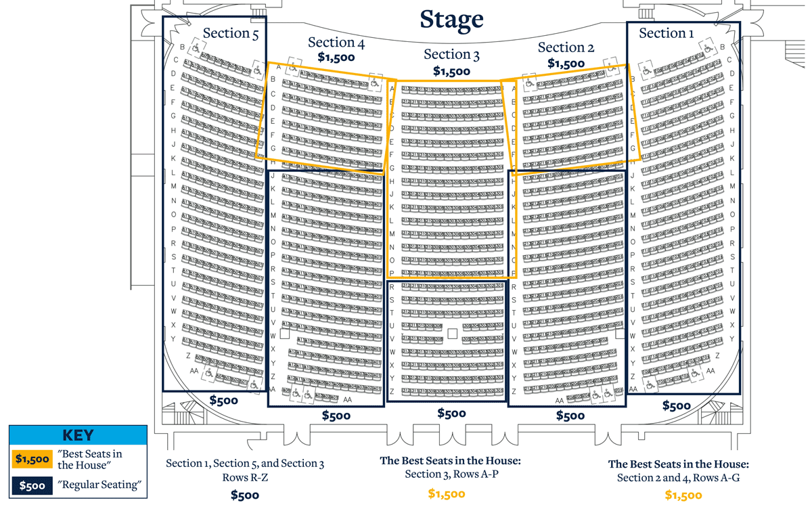Select wheelchair icon on Section 4's right edge
Image resolution: width=812 pixels, height=513 pixels.
374,83
